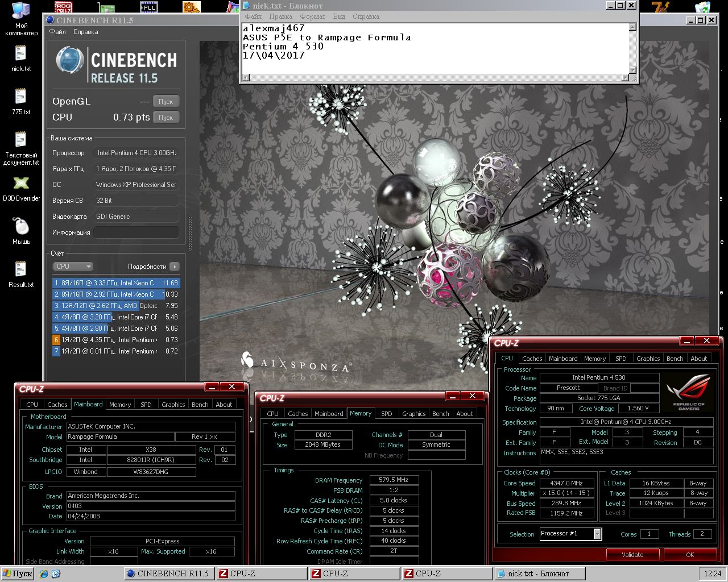Image resolution: width=728 pixels, height=582 pixels.
Task: Open the CPU ranking type dropdown
Action: pos(73,266)
